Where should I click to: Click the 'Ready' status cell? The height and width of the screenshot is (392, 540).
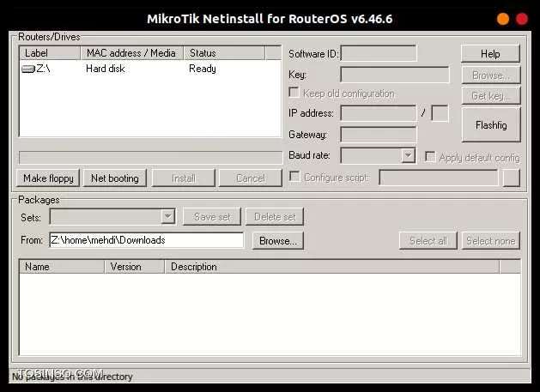coord(203,69)
